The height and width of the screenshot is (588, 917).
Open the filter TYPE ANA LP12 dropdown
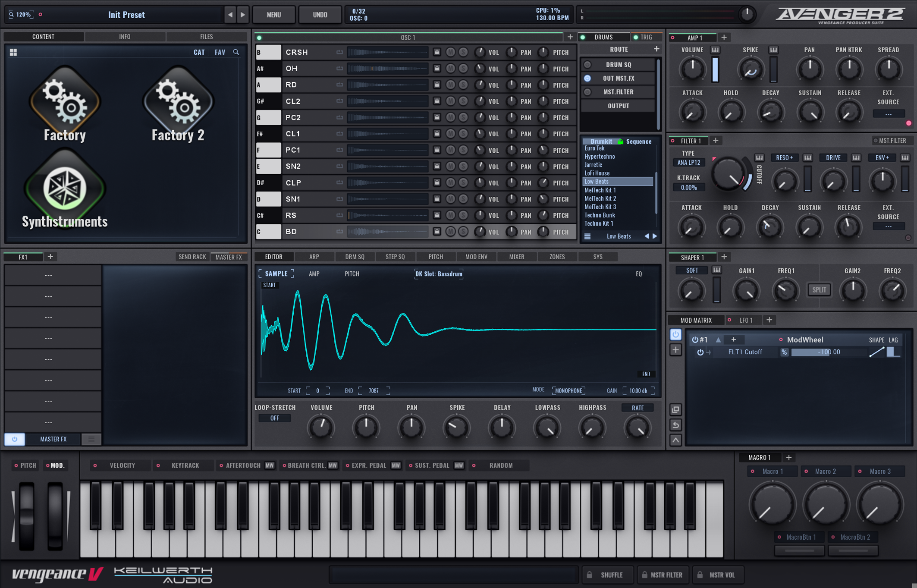click(688, 163)
